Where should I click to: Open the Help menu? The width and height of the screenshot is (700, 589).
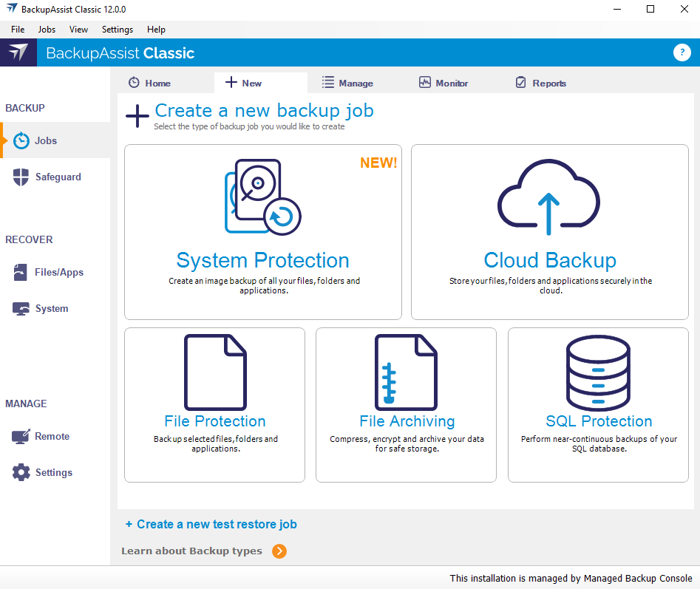(x=156, y=30)
